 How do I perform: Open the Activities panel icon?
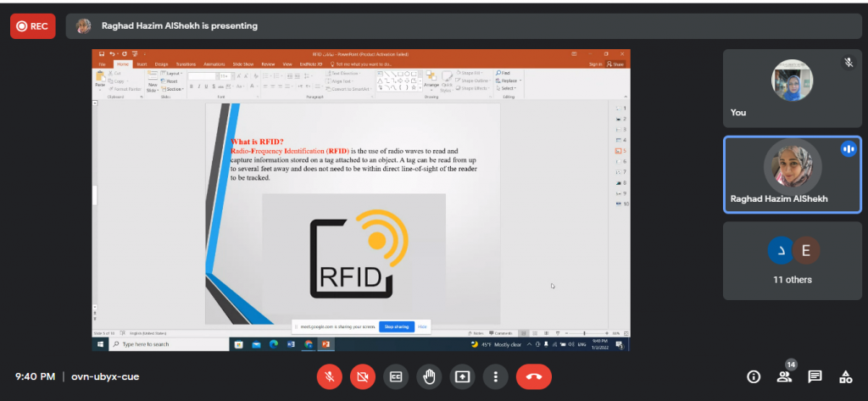click(845, 376)
